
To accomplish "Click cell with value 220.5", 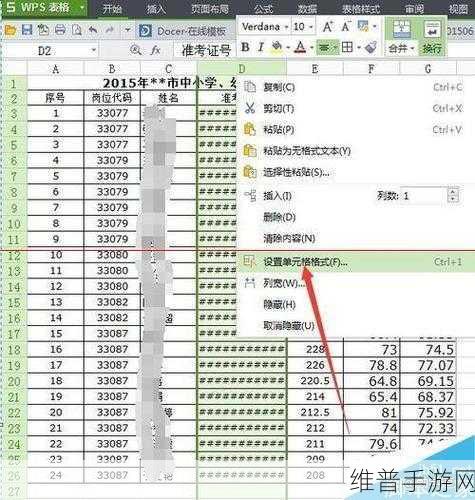I will 315,381.
